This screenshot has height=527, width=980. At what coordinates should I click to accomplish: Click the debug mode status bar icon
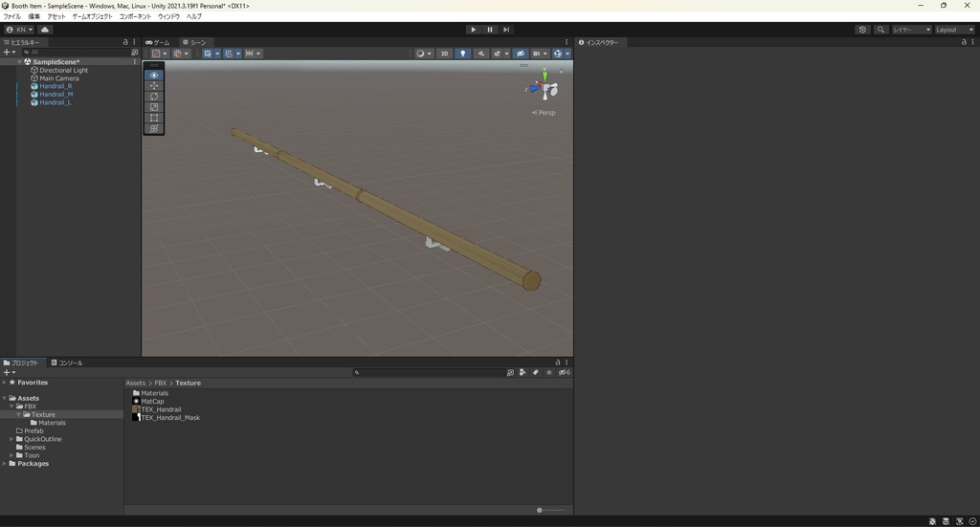pos(932,521)
